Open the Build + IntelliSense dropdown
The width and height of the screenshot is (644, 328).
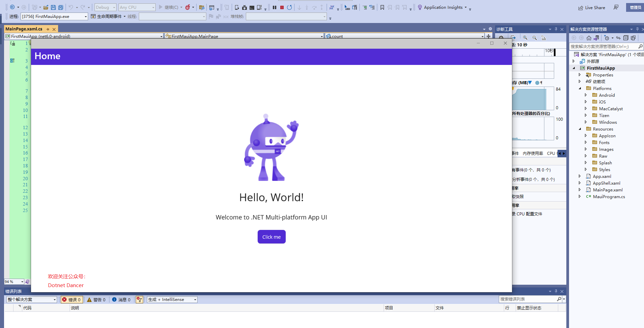(x=195, y=300)
